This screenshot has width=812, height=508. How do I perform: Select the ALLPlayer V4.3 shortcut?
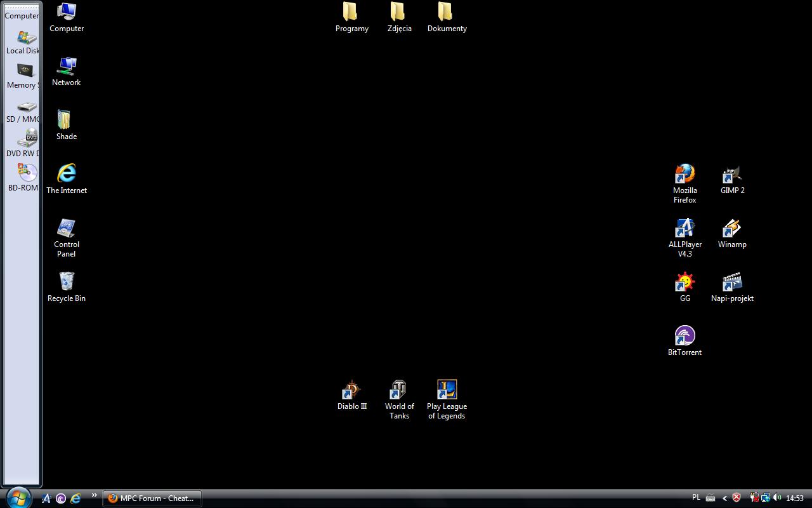[x=685, y=238]
